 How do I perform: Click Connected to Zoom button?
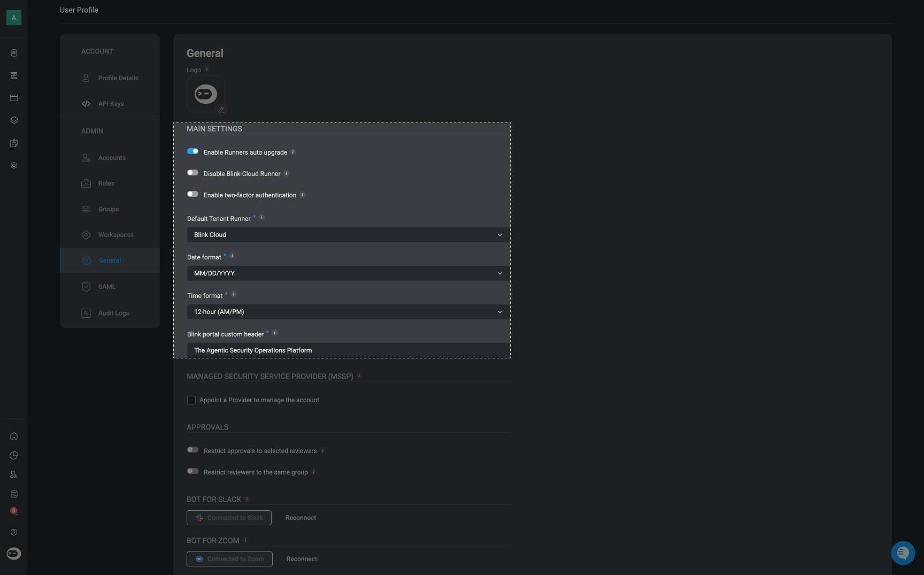[x=229, y=559]
